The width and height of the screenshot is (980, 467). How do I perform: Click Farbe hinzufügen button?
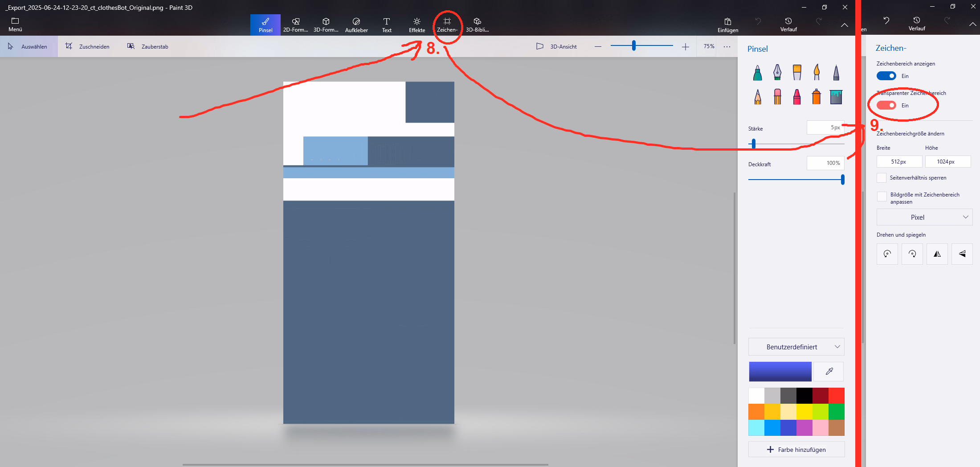(x=796, y=449)
